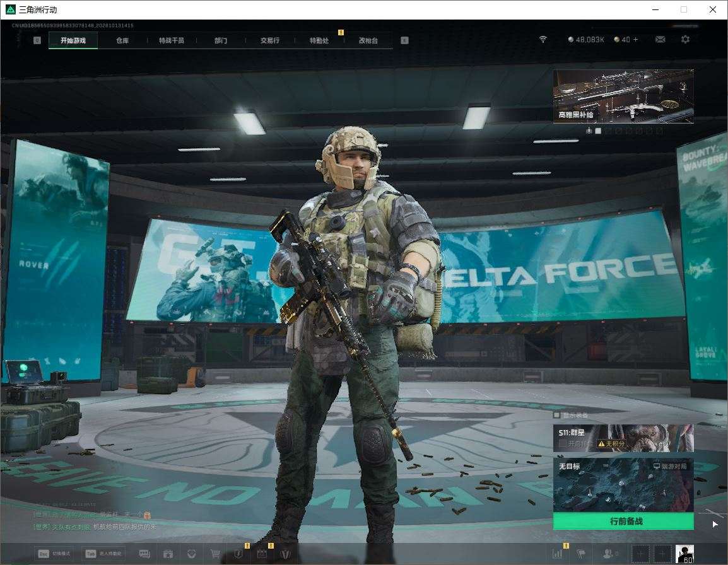Open the S11:群星 season card

coord(623,438)
